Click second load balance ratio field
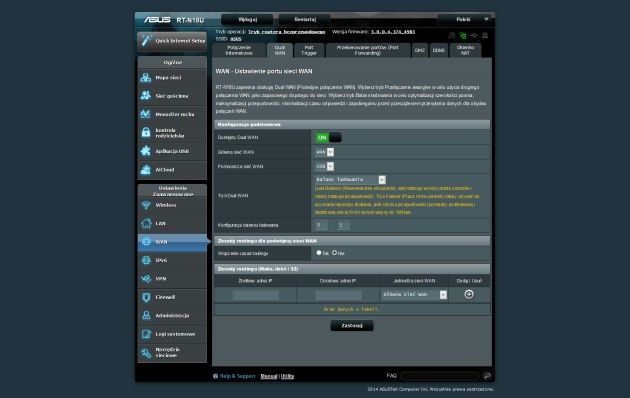The height and width of the screenshot is (398, 630). click(343, 225)
